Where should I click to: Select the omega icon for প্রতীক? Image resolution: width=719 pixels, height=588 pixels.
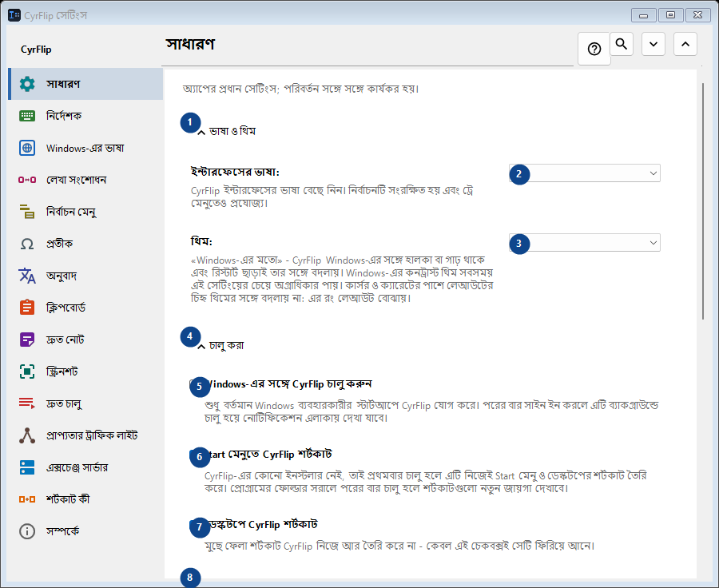[x=27, y=244]
